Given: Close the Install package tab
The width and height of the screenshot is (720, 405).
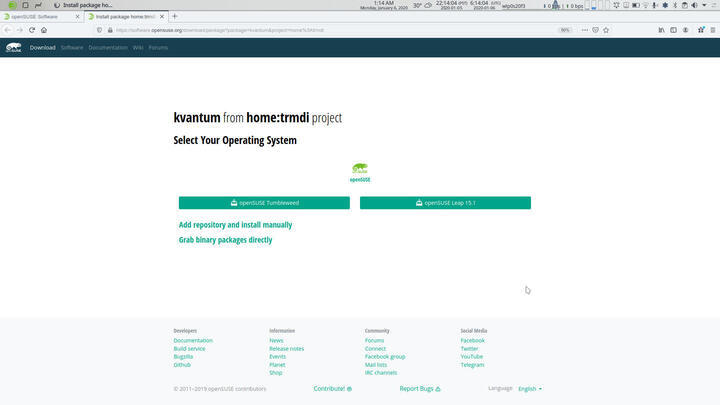Looking at the screenshot, I should [162, 17].
